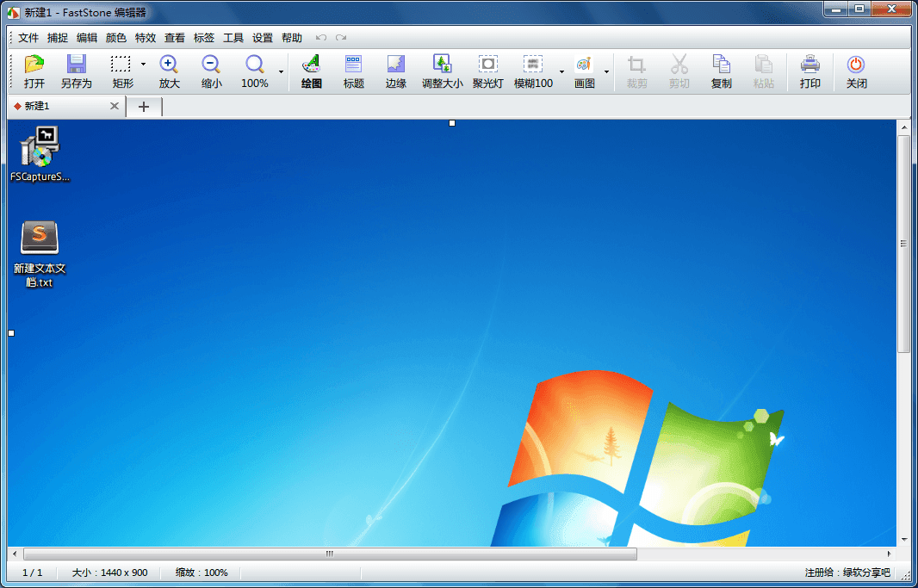Open the 画图 paint palette icon
918x588 pixels.
pos(584,65)
